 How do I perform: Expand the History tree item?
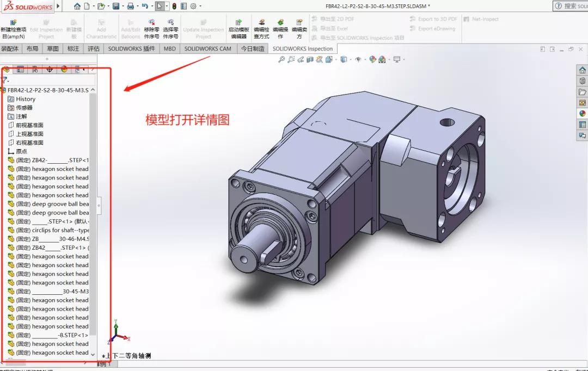24,98
